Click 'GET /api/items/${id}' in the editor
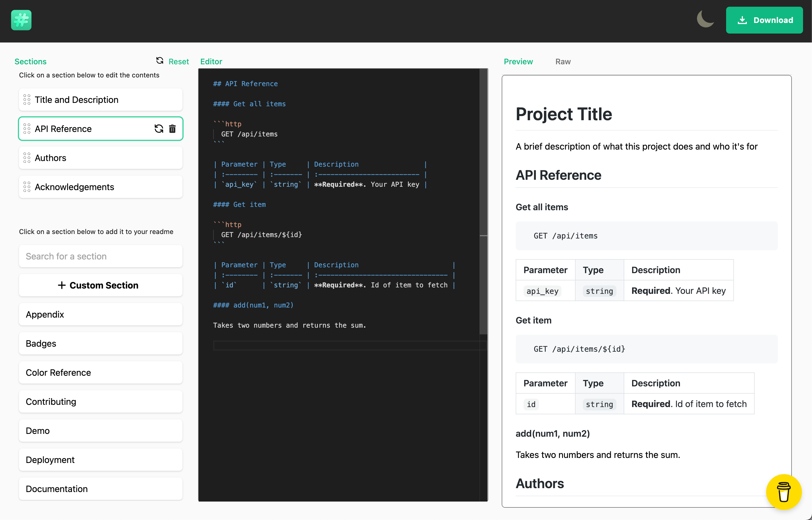The height and width of the screenshot is (520, 812). (x=262, y=235)
